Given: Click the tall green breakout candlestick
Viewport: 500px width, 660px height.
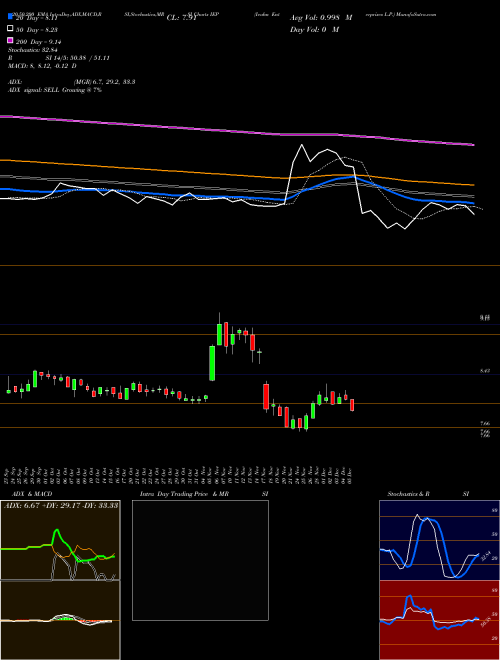Looking at the screenshot, I should (212, 363).
